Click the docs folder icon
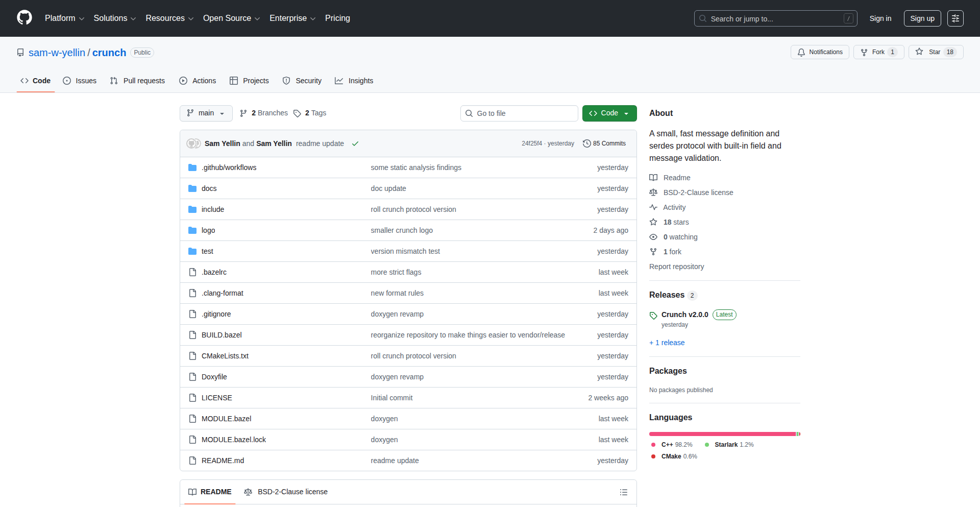980x507 pixels. coord(192,188)
